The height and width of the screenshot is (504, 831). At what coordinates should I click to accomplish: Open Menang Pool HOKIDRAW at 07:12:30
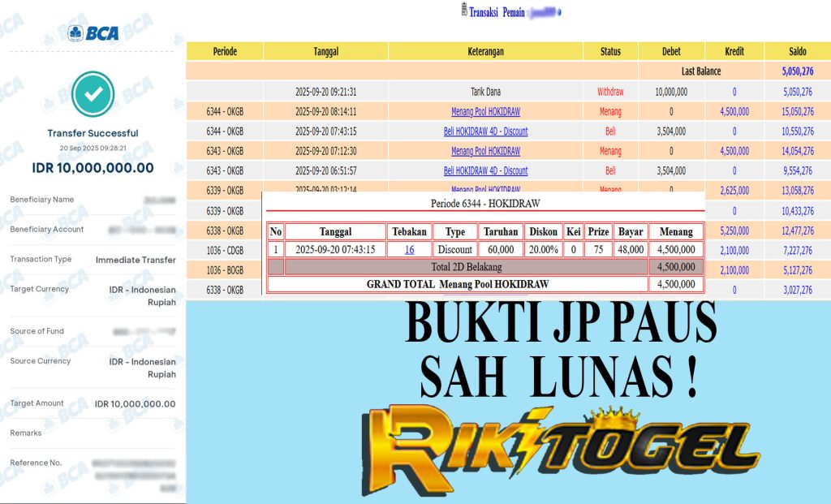click(x=485, y=151)
